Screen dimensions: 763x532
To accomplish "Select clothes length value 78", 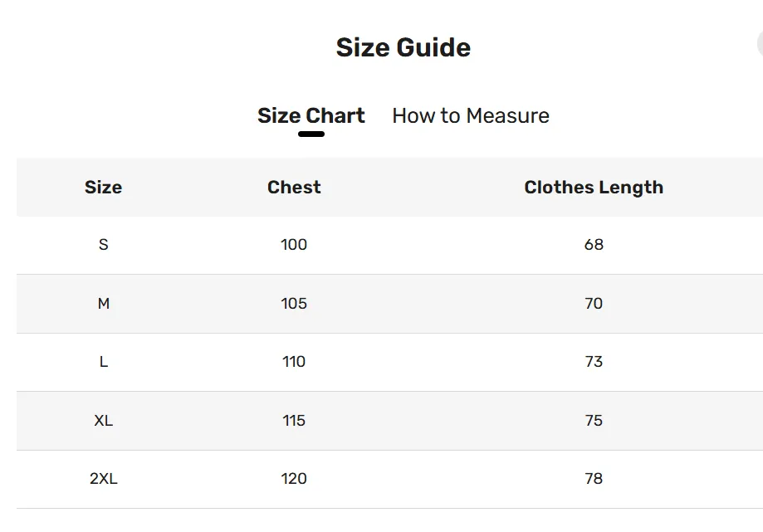I will tap(594, 479).
